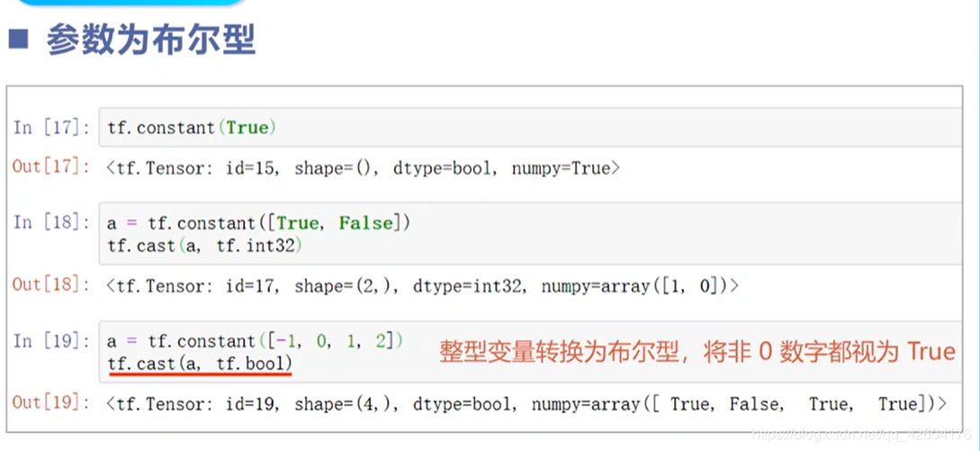Click the underlined tf.cast(a, tf.bool) line

(200, 364)
